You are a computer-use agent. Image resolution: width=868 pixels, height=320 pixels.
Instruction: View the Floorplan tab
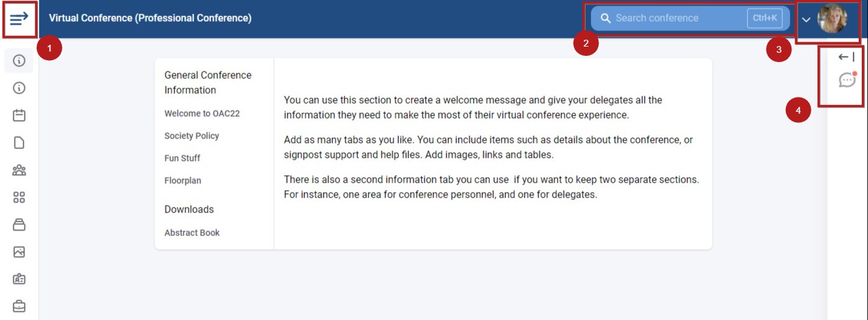click(x=183, y=181)
